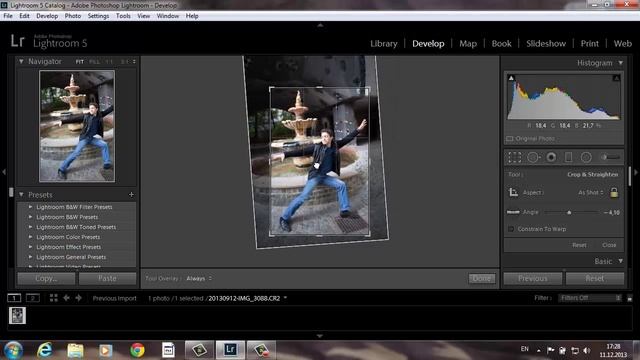
Task: Toggle the Original Photo indicator
Action: coord(510,139)
